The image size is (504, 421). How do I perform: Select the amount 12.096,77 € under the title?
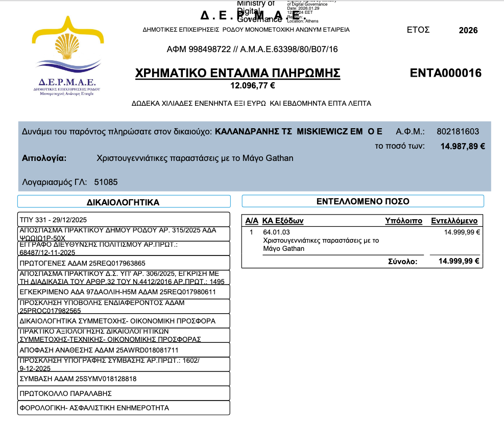(x=252, y=86)
